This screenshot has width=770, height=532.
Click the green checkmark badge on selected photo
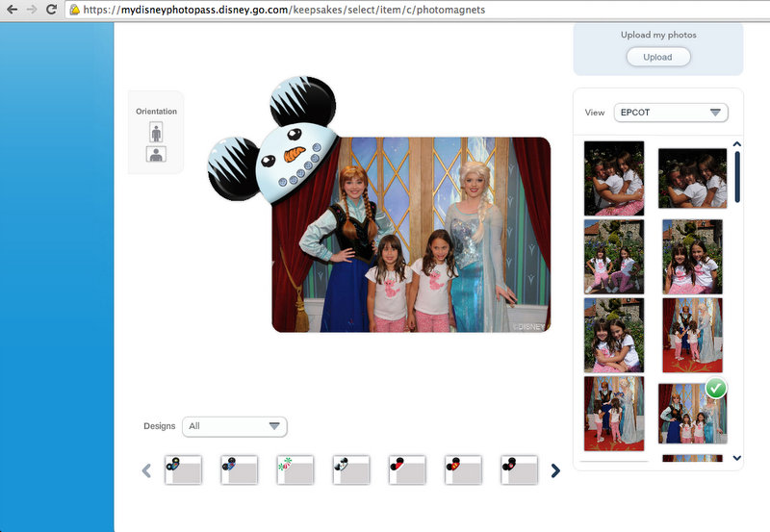point(716,389)
